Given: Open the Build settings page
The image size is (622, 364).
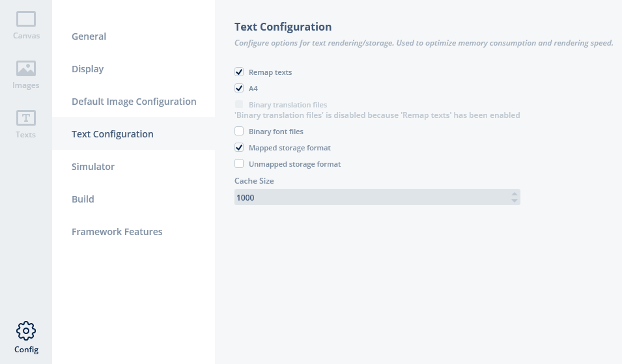Looking at the screenshot, I should [x=83, y=199].
